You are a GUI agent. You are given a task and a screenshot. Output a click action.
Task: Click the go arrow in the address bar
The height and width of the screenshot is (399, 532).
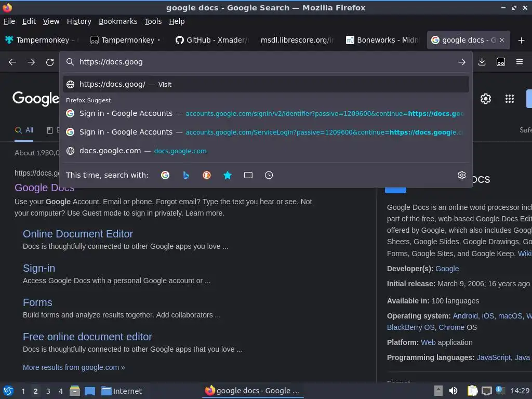(461, 62)
